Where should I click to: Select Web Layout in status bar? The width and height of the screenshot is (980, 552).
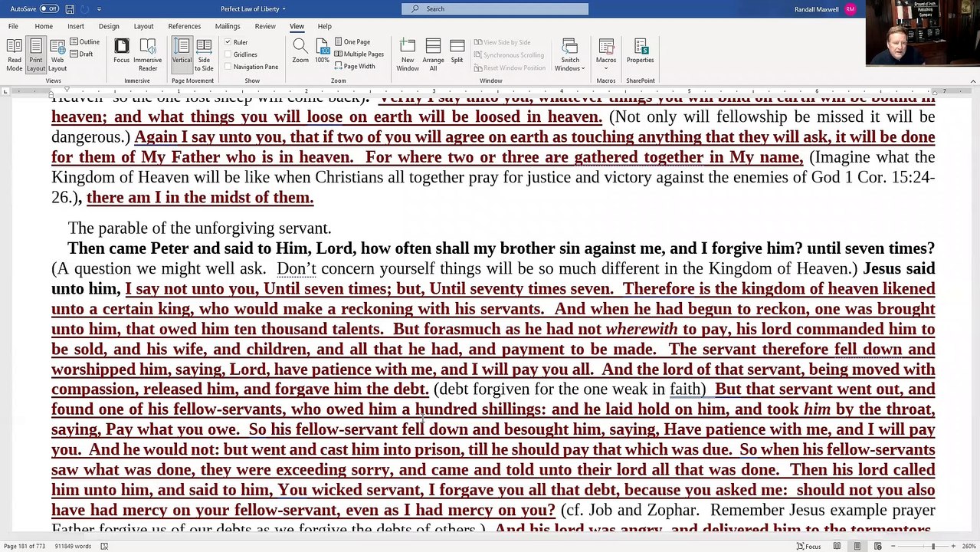[x=877, y=547]
